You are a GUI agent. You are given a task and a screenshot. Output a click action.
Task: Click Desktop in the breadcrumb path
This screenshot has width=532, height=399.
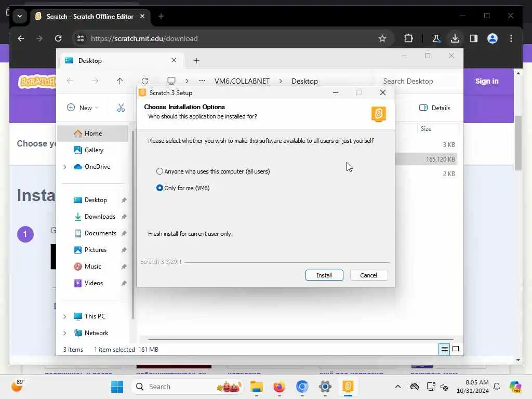click(x=304, y=81)
